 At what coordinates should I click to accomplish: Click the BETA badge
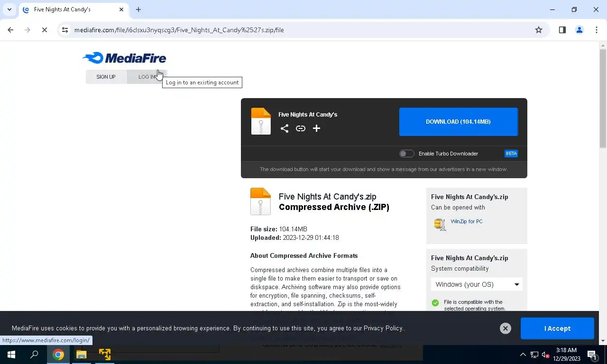511,154
